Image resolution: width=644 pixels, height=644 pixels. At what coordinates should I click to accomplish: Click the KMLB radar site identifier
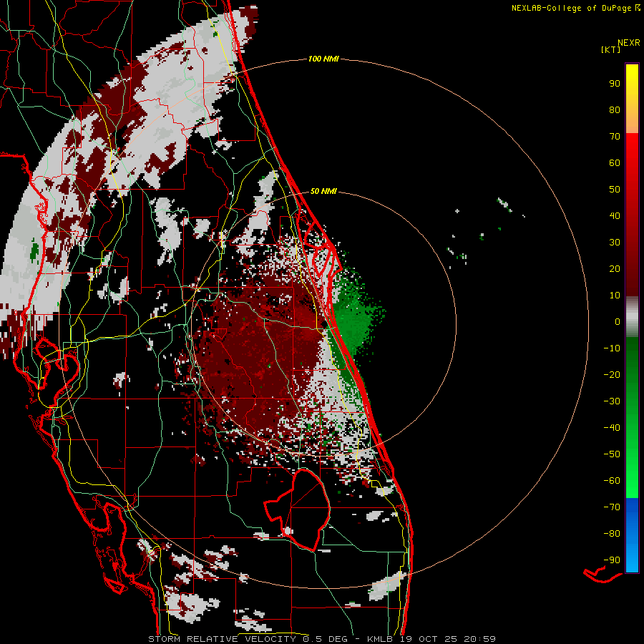click(x=380, y=639)
